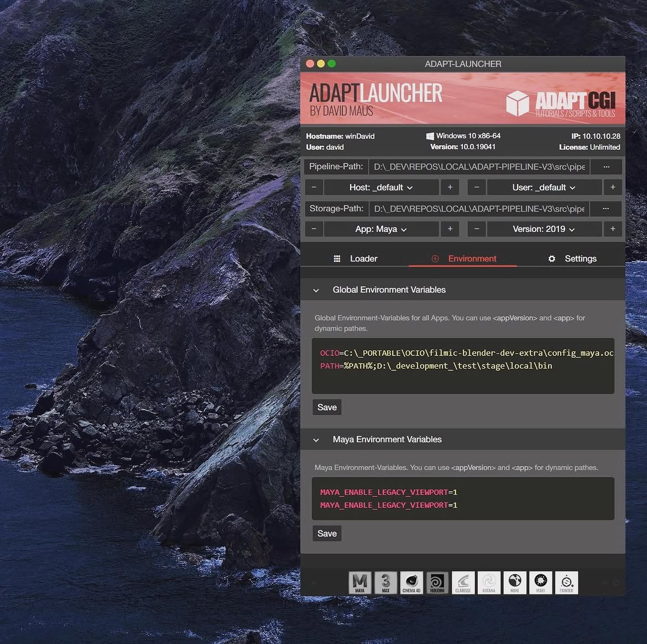Viewport: 647px width, 644px height.
Task: Select the Clarisse app icon
Action: (463, 583)
